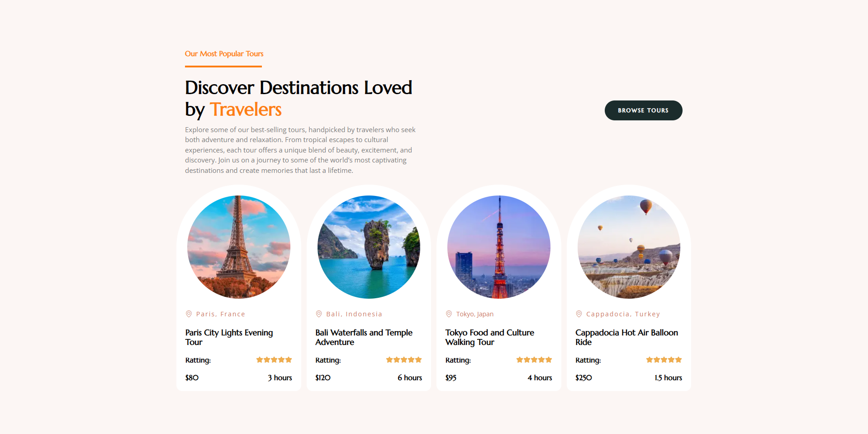Open Bali Waterfalls and Temple Adventure title

pos(364,337)
